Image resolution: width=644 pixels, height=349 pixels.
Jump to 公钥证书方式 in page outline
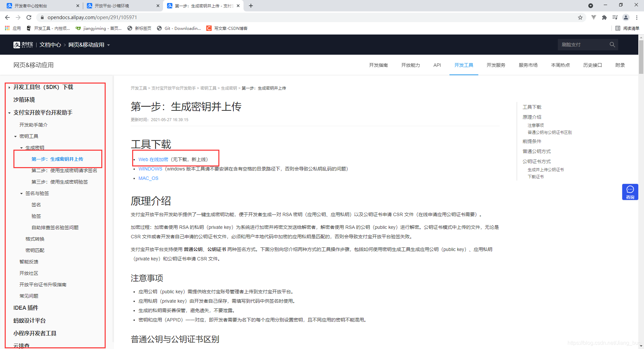(537, 161)
